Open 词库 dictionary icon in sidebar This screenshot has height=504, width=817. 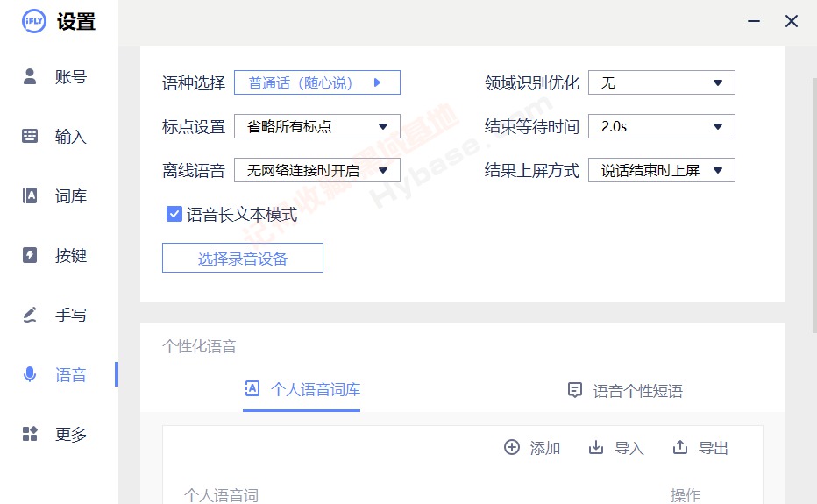point(30,195)
